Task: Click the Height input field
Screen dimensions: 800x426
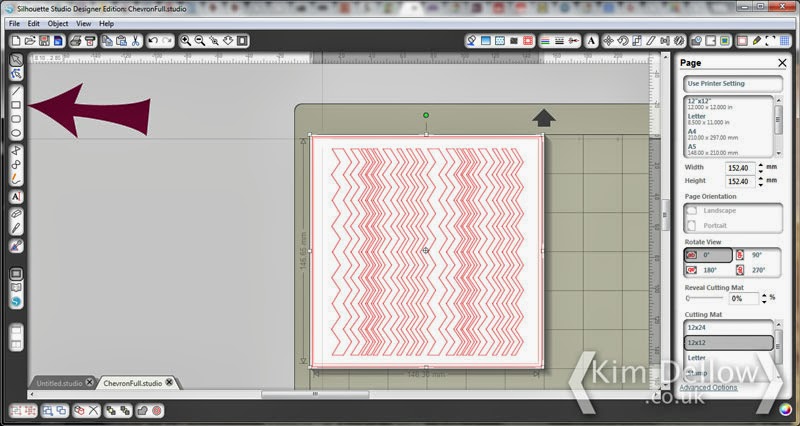Action: (x=740, y=181)
